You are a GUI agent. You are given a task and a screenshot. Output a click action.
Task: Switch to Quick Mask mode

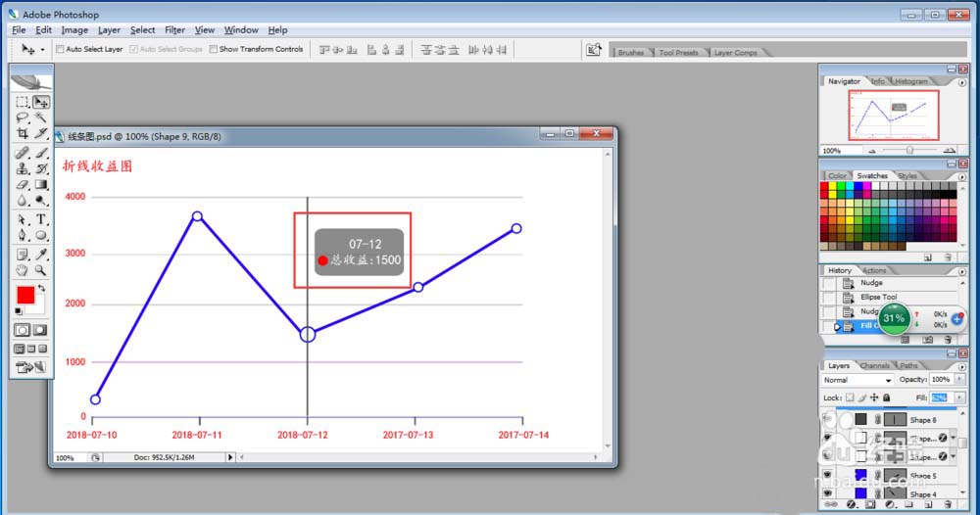tap(40, 330)
